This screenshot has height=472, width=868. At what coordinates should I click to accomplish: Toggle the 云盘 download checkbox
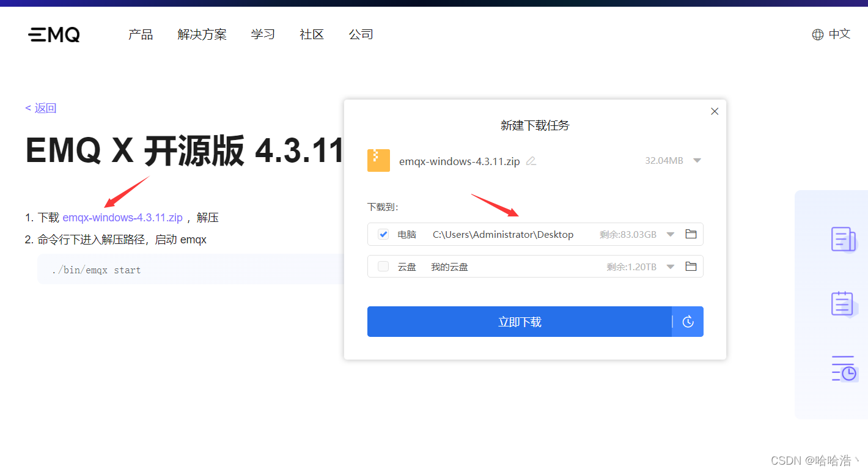coord(383,267)
